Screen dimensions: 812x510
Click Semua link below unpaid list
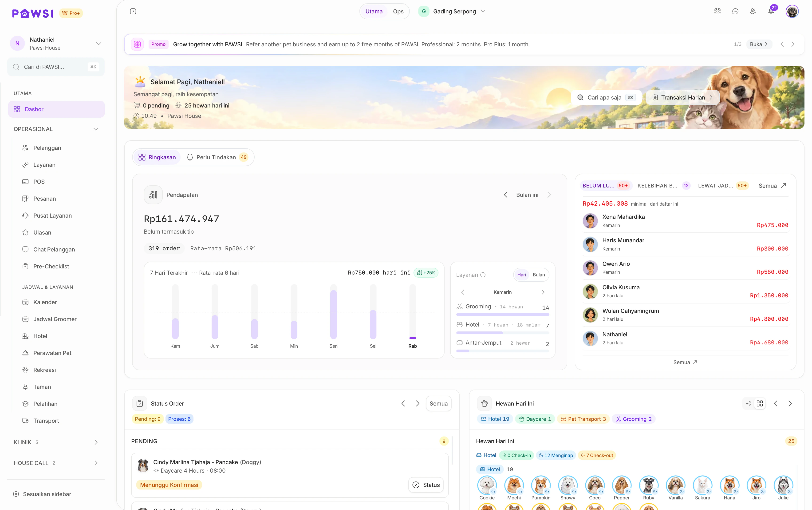(x=685, y=362)
